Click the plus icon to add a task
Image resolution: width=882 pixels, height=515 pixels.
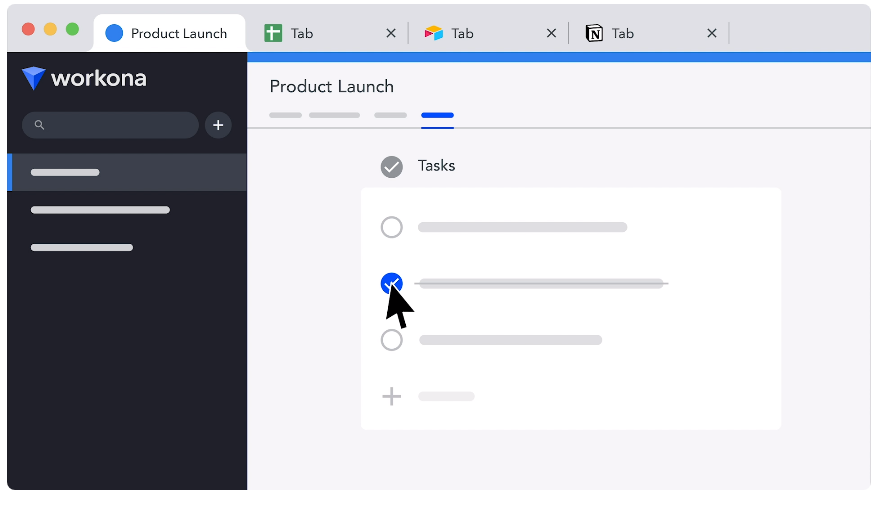[x=392, y=396]
